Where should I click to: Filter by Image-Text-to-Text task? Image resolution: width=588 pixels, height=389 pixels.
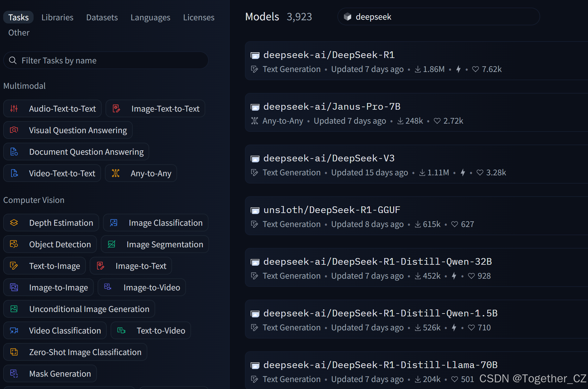tap(155, 109)
